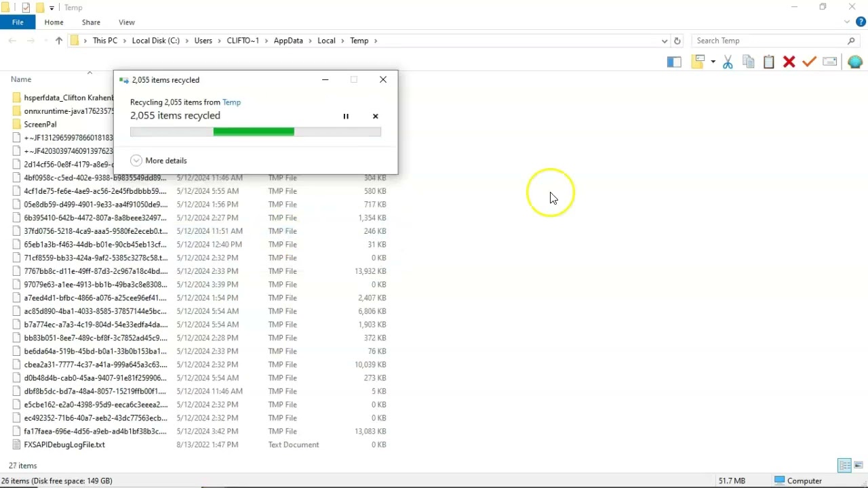Open the folder options dropdown arrow

(713, 62)
